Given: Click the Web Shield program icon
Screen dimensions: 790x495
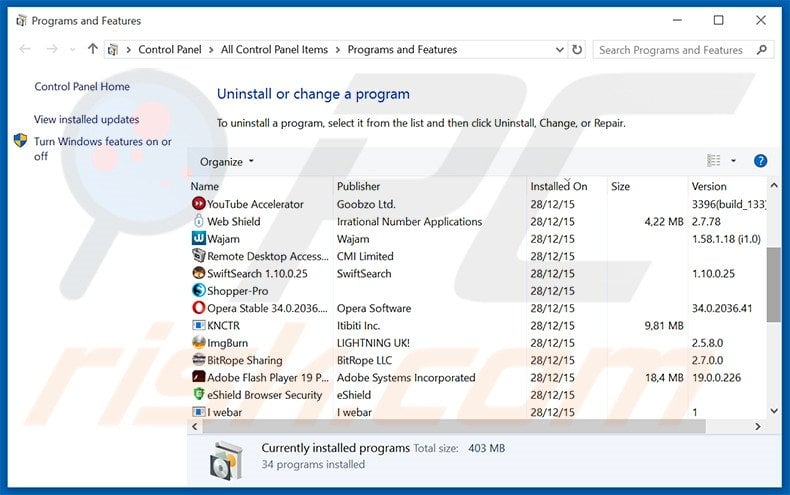Looking at the screenshot, I should coord(199,221).
